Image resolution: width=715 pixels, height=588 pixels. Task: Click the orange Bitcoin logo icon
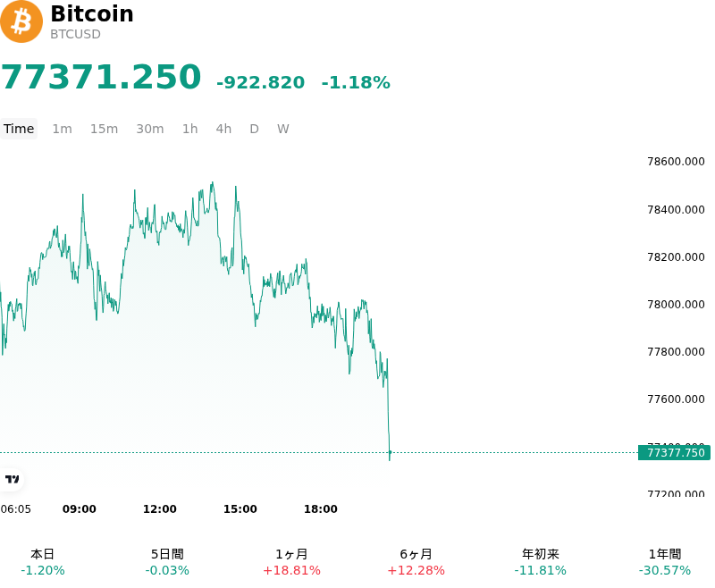(x=21, y=21)
